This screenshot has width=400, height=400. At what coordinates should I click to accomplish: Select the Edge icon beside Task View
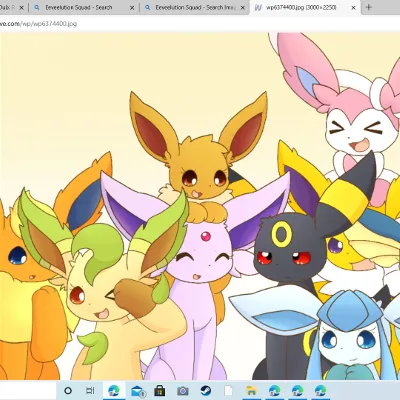[114, 390]
